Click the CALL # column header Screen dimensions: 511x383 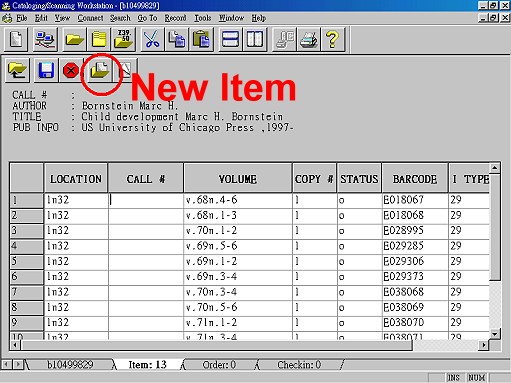point(146,179)
